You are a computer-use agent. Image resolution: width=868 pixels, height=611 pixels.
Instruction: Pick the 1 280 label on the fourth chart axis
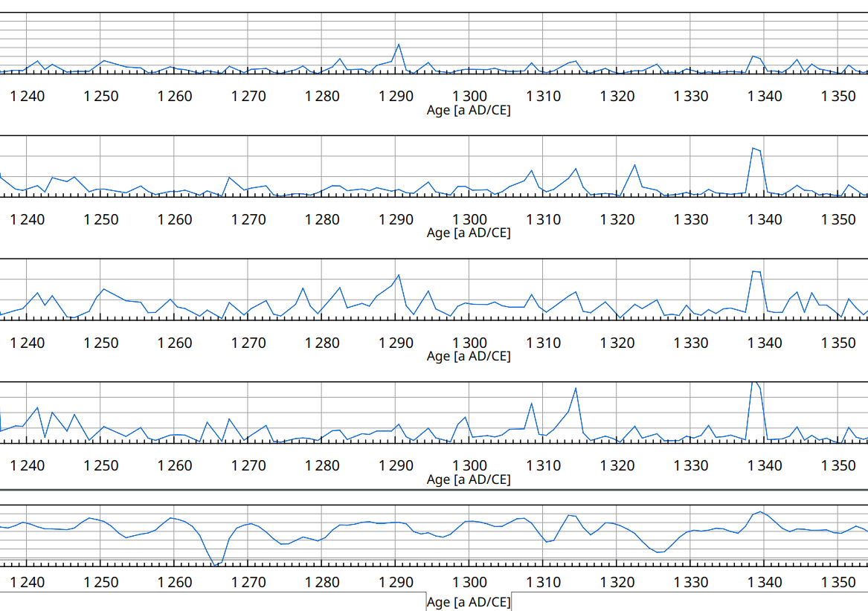322,465
